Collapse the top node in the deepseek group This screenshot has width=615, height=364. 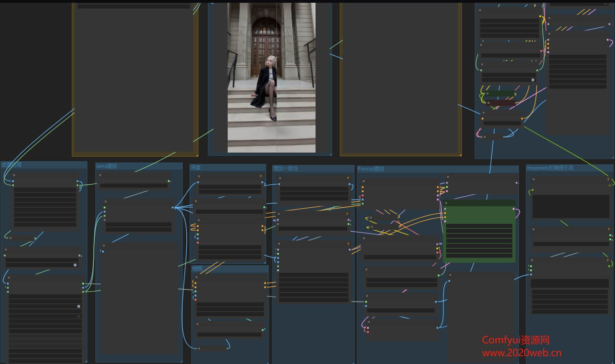tap(533, 179)
